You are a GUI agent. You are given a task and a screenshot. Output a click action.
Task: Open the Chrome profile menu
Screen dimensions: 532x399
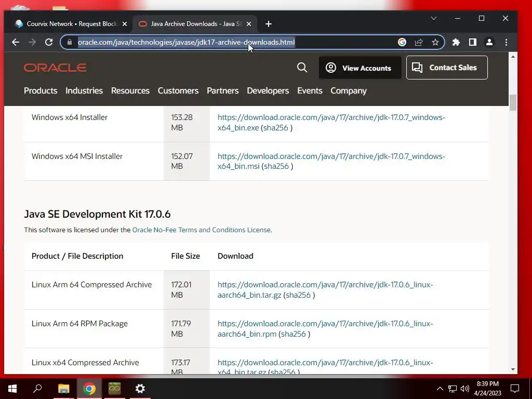tap(489, 42)
